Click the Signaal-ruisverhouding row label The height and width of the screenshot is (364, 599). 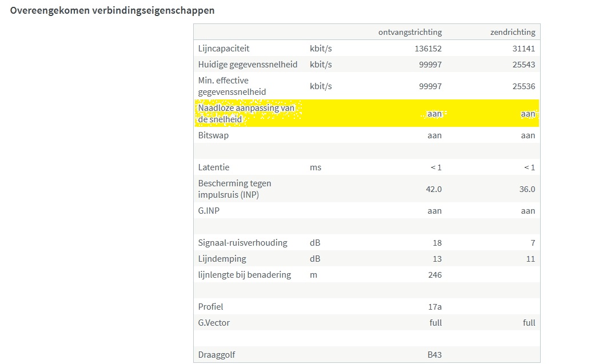point(242,243)
